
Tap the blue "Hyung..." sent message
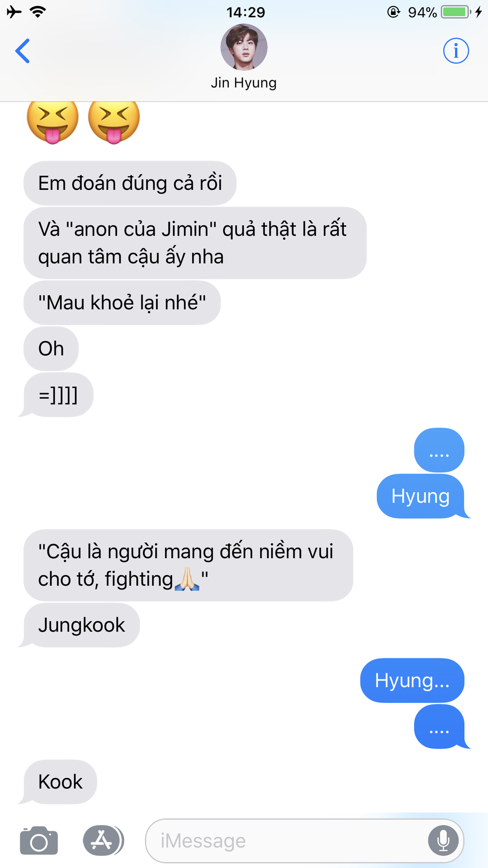point(412,680)
